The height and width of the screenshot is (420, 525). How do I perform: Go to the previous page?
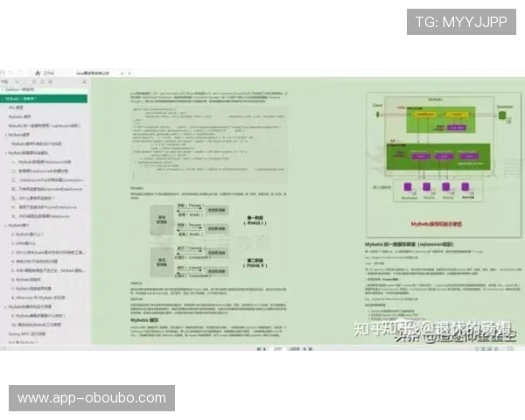tap(264, 348)
